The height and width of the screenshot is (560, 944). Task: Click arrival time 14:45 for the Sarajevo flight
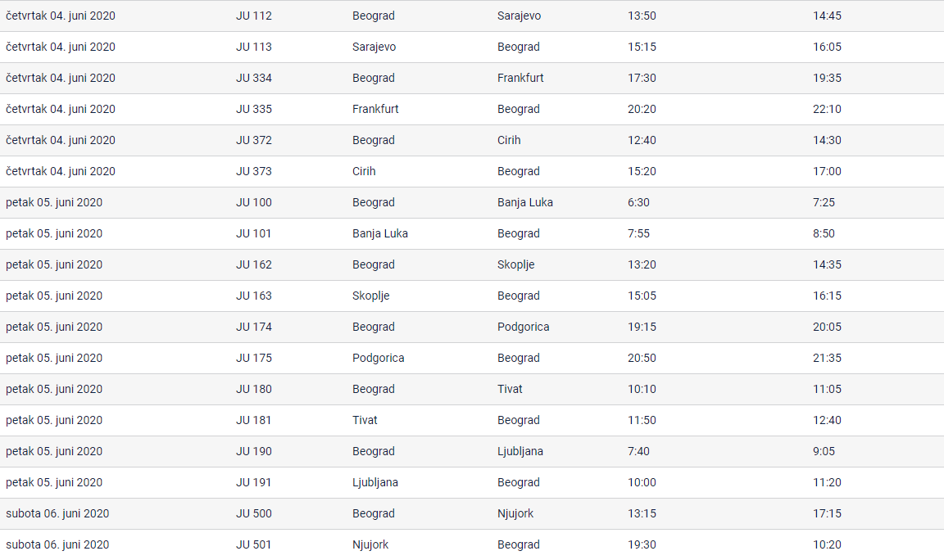click(x=827, y=16)
